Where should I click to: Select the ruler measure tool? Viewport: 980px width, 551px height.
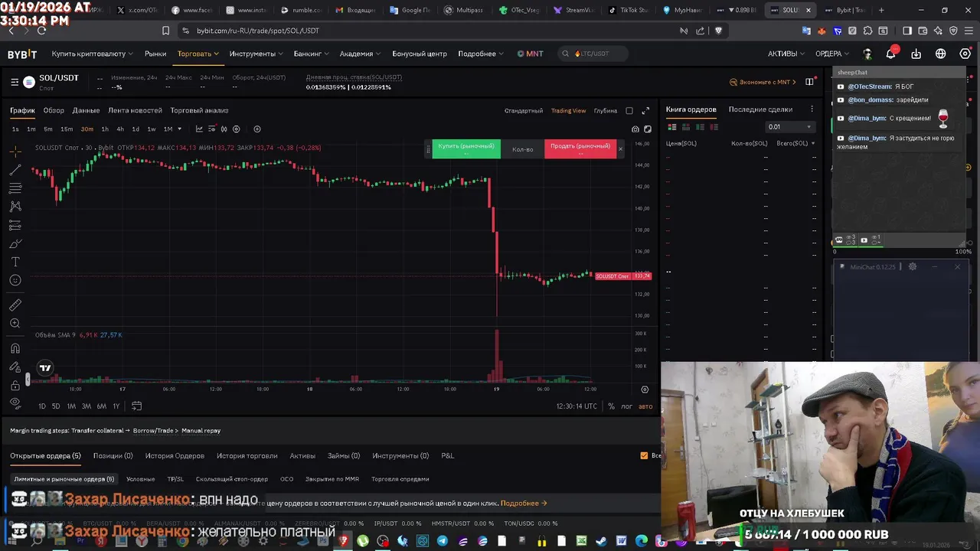(15, 305)
